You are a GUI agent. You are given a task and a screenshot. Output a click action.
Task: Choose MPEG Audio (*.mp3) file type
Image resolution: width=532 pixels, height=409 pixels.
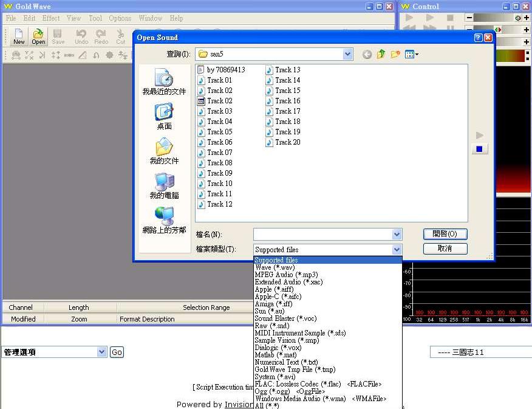pos(328,275)
